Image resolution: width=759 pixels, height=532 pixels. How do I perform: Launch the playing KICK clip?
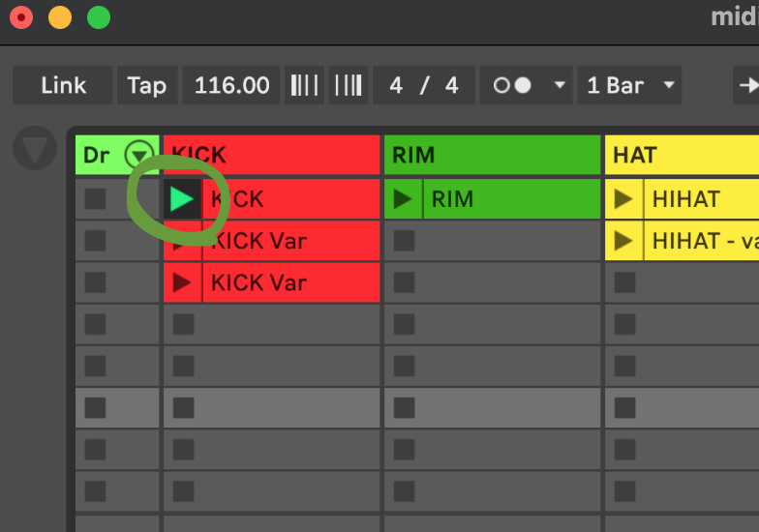coord(182,199)
